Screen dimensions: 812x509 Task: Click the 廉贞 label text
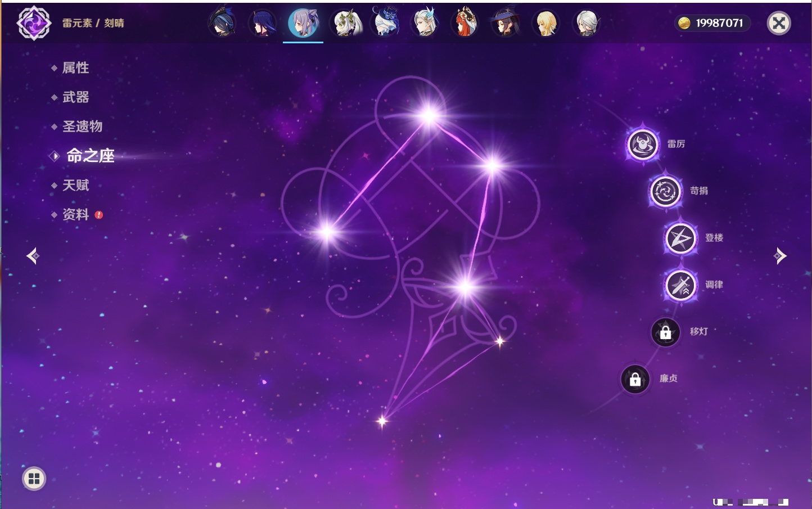[x=669, y=379]
